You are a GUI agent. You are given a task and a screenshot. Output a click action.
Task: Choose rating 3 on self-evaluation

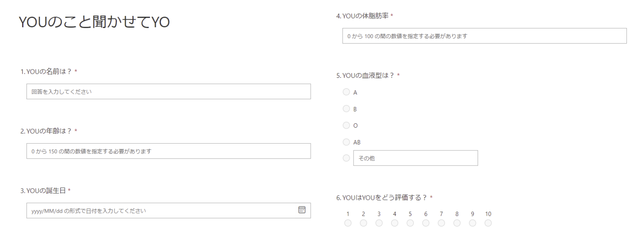379,223
